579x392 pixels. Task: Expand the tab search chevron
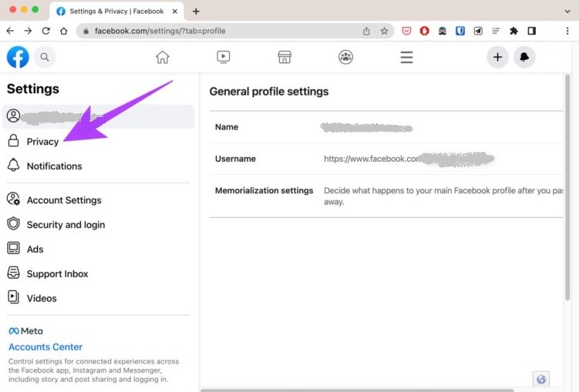click(x=567, y=12)
